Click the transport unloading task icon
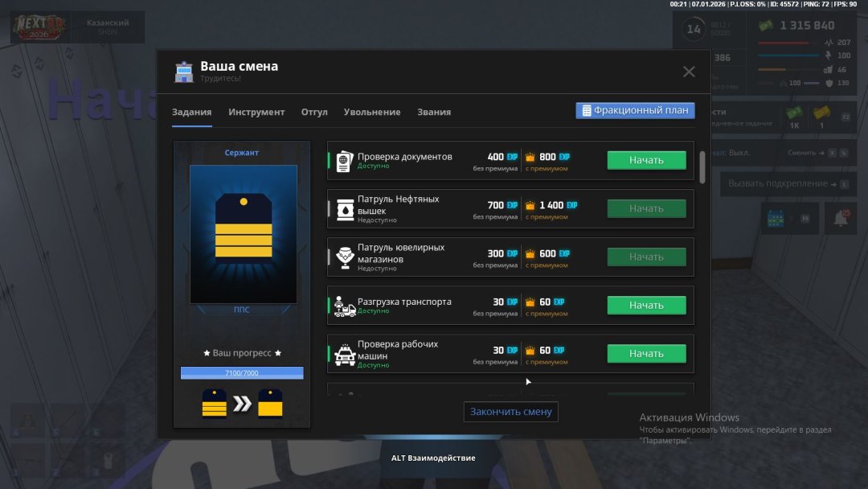 point(344,306)
